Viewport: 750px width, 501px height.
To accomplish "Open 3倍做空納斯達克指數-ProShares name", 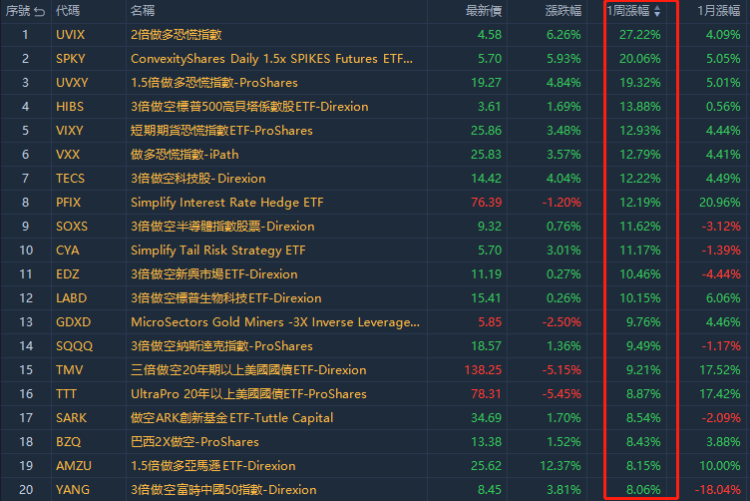I will point(222,346).
